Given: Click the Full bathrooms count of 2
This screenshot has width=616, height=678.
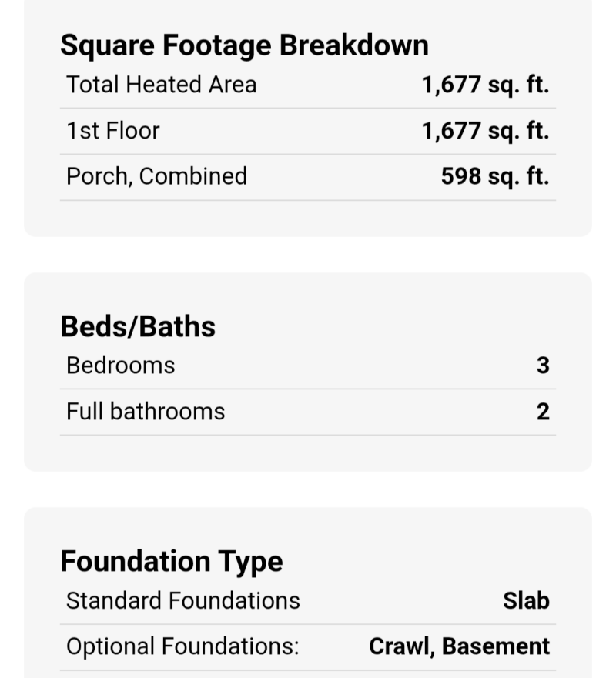Looking at the screenshot, I should click(543, 412).
